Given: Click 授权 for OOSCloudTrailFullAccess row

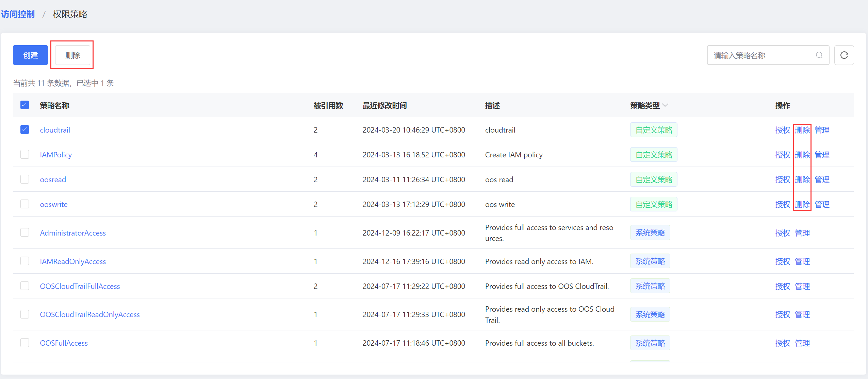Looking at the screenshot, I should (x=783, y=286).
